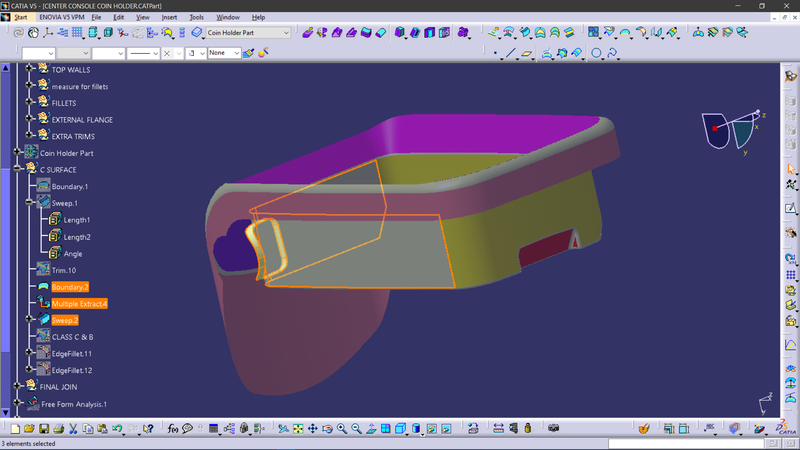Expand the Coin Holder Part body
This screenshot has height=450, width=800.
17,152
